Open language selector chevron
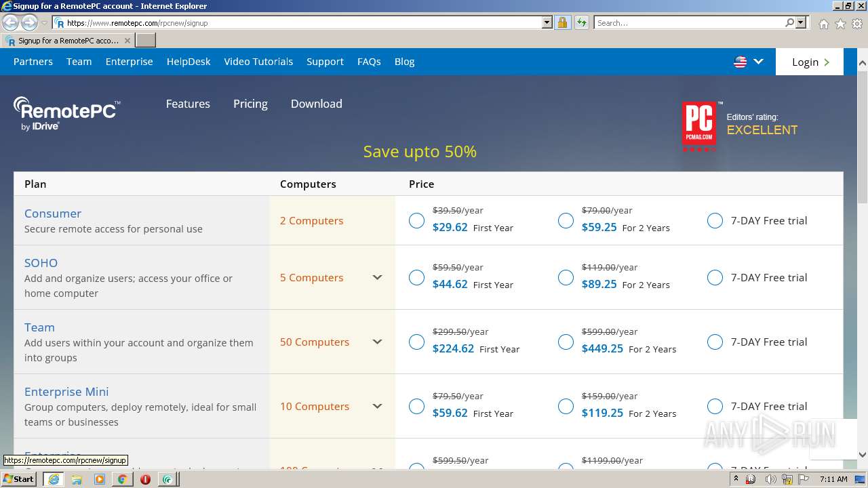The width and height of the screenshot is (868, 488). [758, 62]
